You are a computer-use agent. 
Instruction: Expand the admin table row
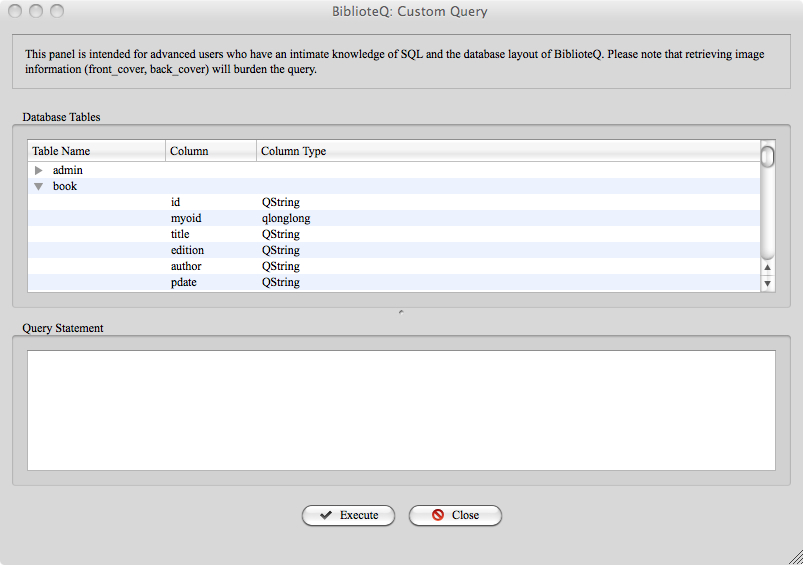38,170
